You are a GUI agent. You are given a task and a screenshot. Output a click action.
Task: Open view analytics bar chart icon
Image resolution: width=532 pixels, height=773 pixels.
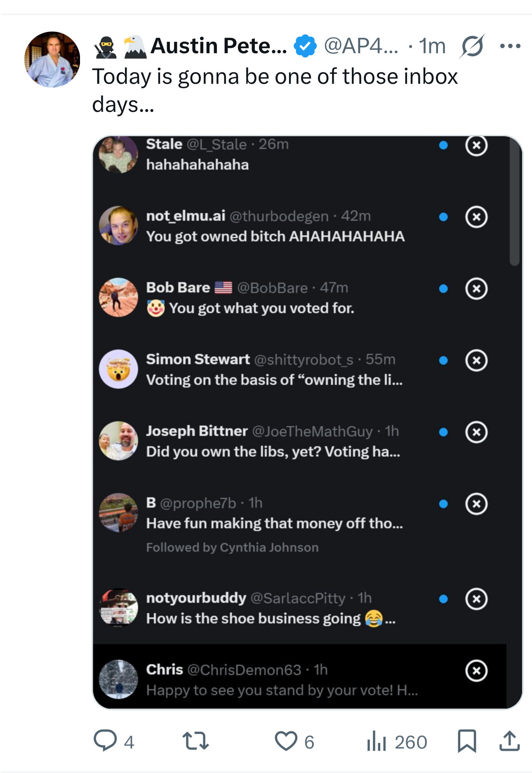click(376, 741)
